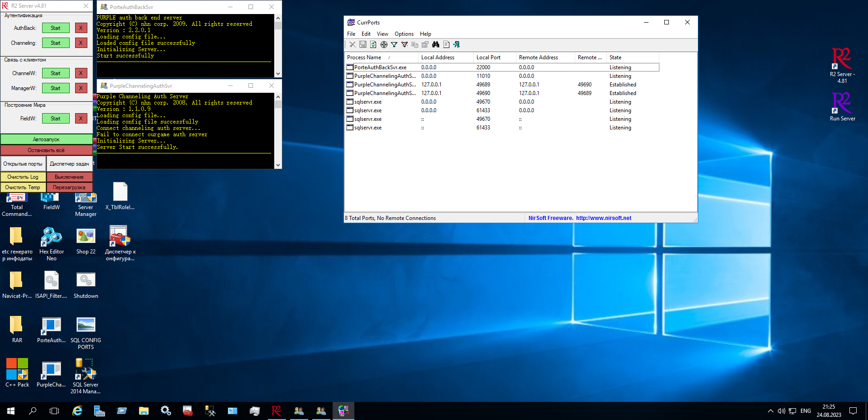Open the RAR folder on desktop

click(x=17, y=329)
